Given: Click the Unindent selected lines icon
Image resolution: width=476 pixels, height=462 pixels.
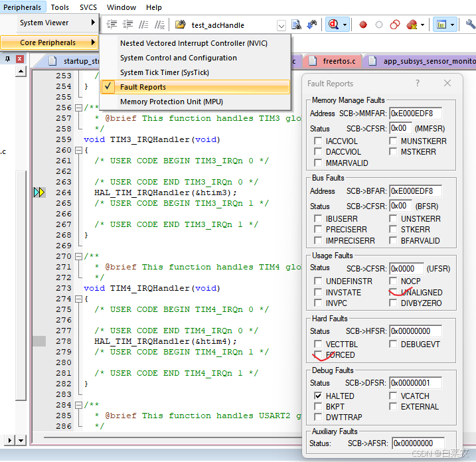Looking at the screenshot, I should click(127, 25).
